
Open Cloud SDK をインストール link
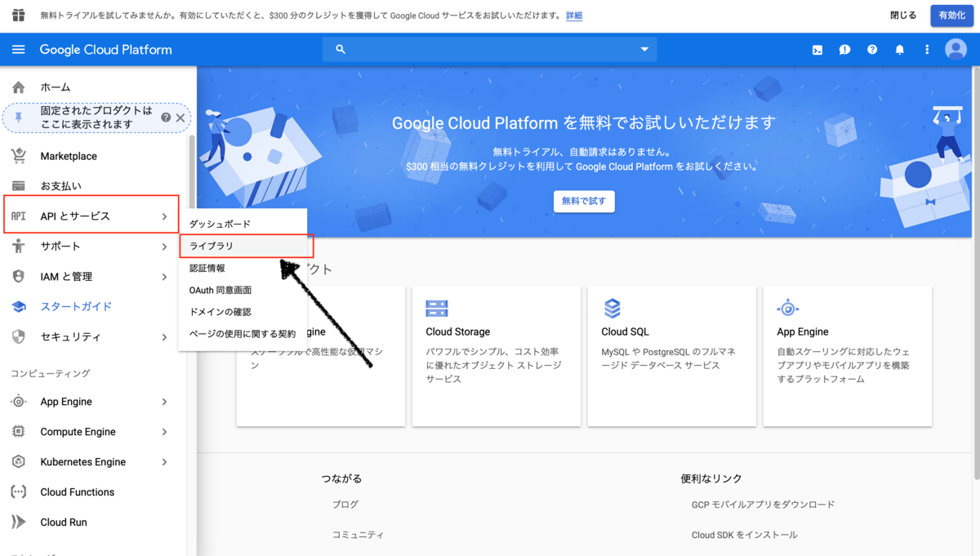744,535
